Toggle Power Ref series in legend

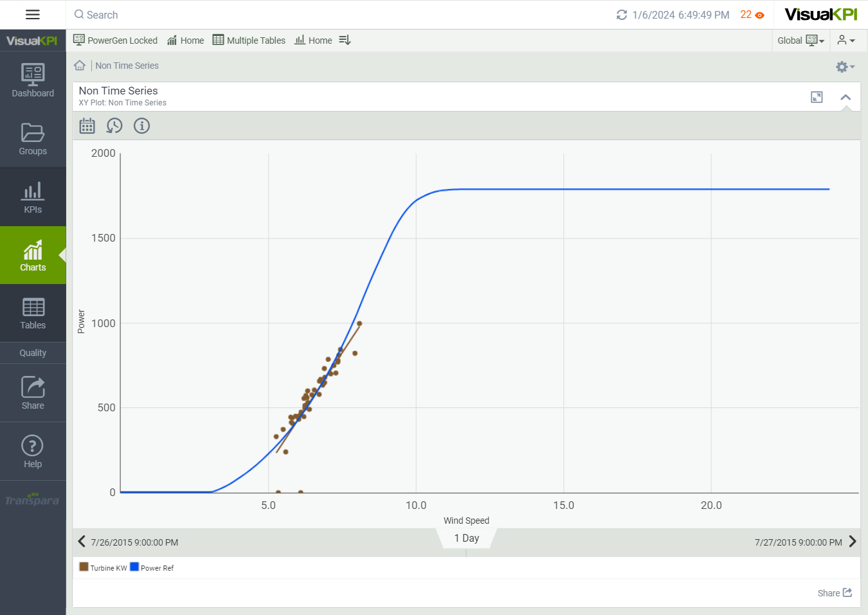[x=152, y=567]
